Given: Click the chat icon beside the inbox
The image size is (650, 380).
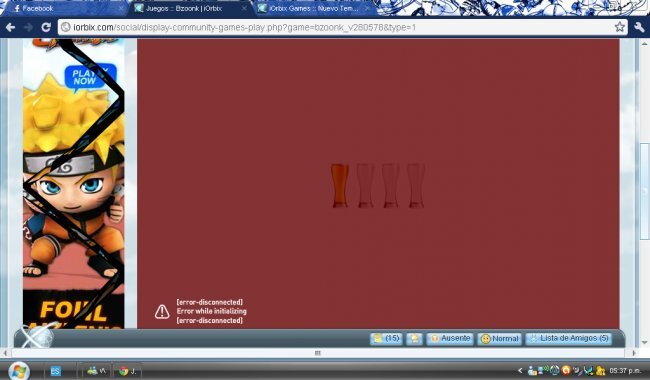Looking at the screenshot, I should point(415,339).
